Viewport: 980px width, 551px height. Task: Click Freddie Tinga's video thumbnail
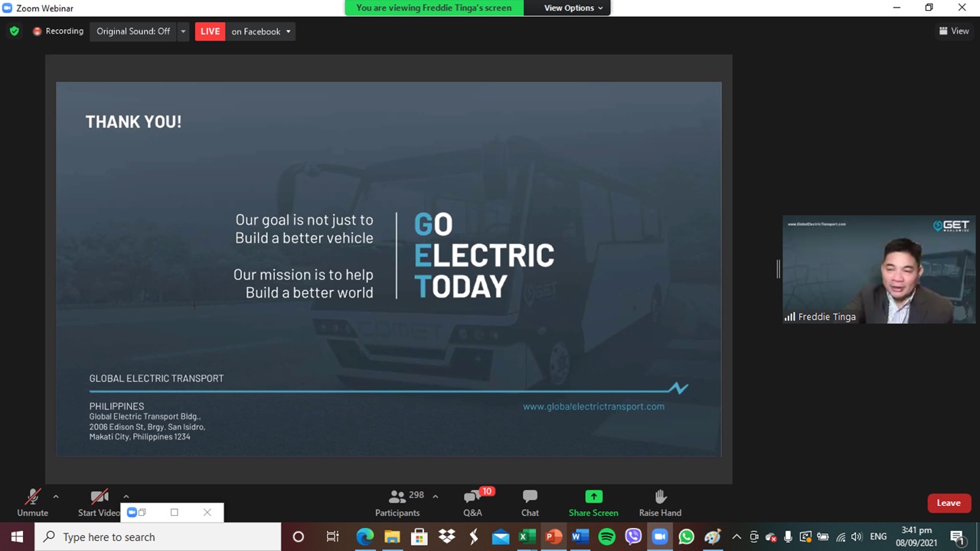(879, 270)
